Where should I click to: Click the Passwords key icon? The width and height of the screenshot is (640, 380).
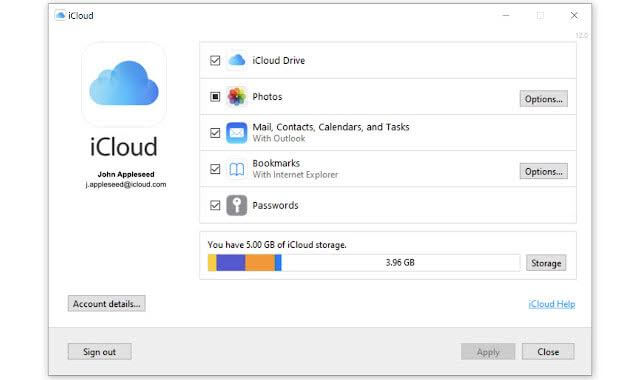(x=237, y=205)
